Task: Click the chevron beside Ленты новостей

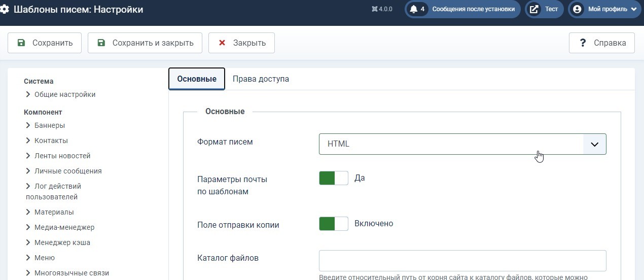Action: [x=28, y=156]
